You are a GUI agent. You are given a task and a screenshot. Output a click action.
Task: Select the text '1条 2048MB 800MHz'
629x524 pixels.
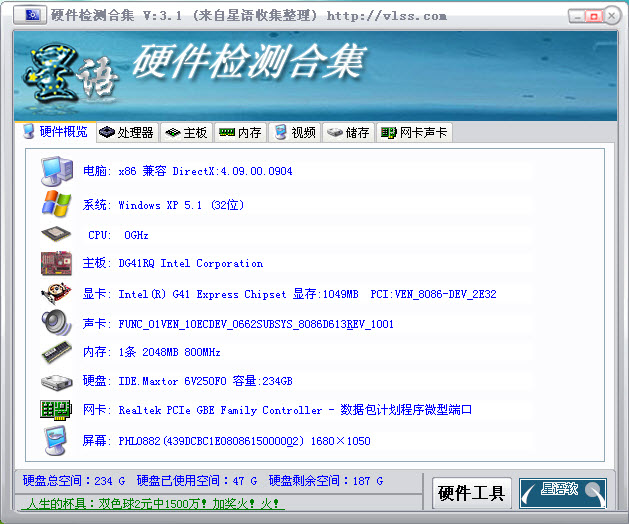169,352
